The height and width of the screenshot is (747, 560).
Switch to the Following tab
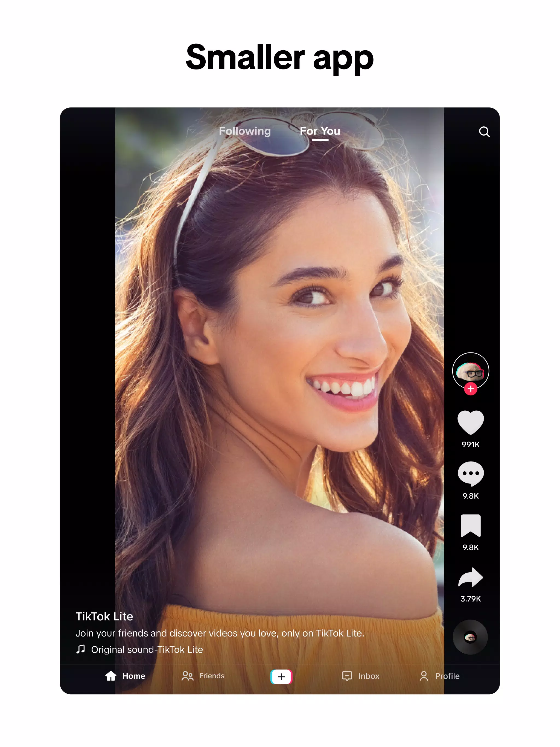point(244,131)
